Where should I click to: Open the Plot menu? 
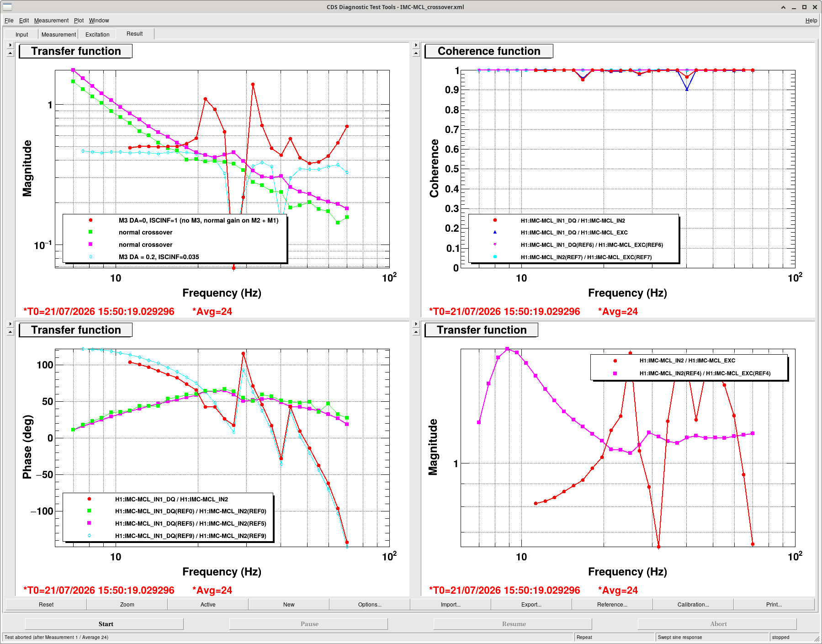(x=79, y=21)
